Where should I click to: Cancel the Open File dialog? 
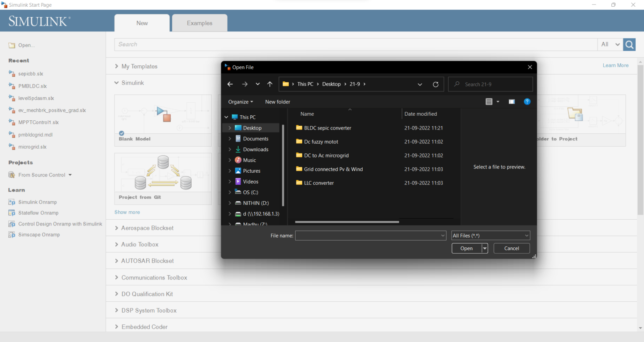(x=512, y=249)
